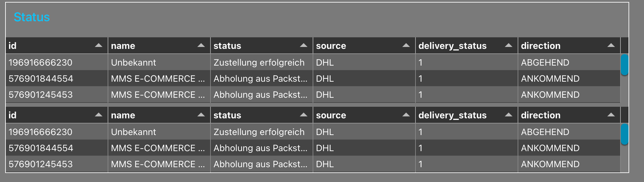Click the direction sort arrow in the upper table
Screen dimensions: 644x182
pyautogui.click(x=611, y=45)
